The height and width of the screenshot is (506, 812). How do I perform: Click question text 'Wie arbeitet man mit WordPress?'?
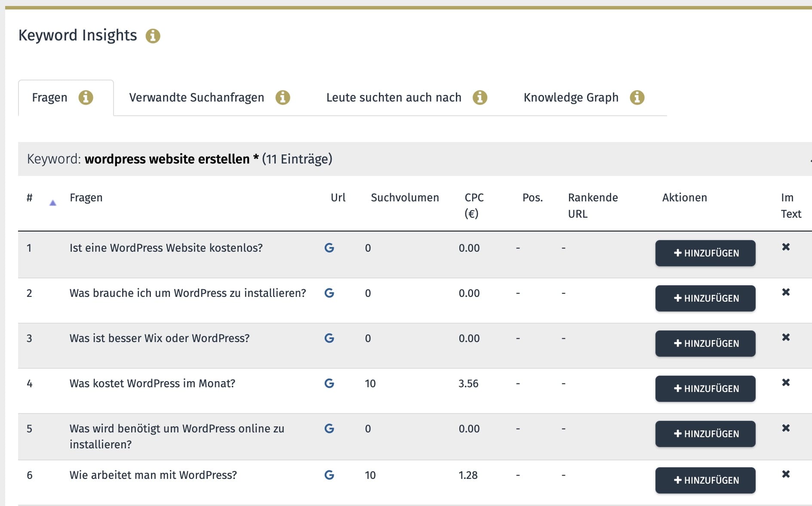153,475
